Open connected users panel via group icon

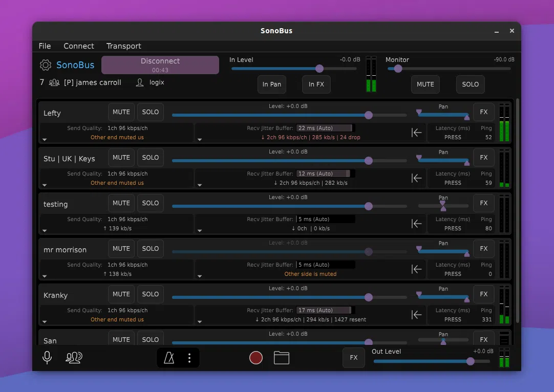coord(74,358)
